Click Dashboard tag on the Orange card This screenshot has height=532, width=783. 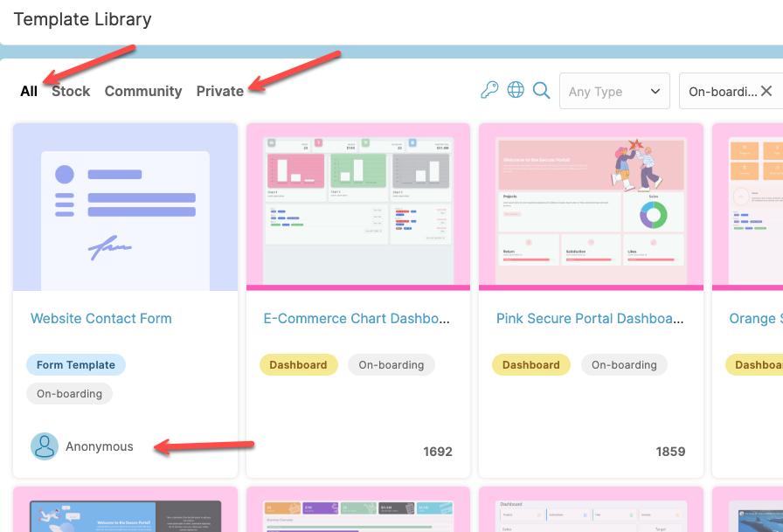click(754, 365)
